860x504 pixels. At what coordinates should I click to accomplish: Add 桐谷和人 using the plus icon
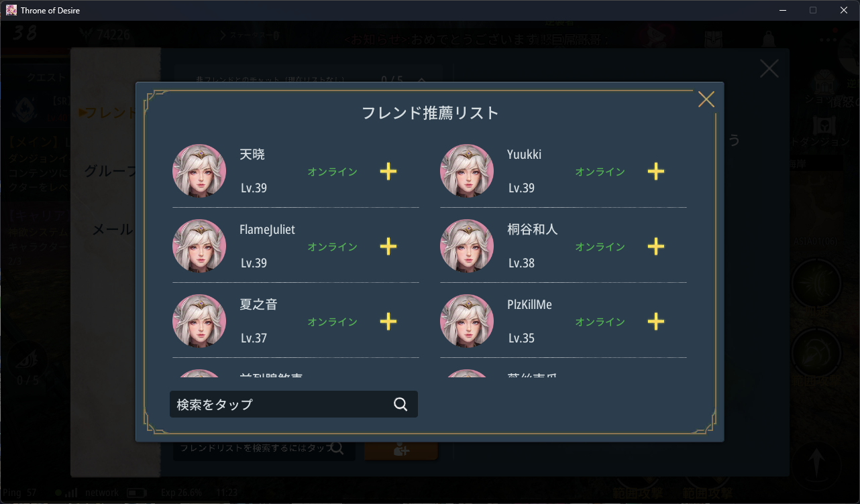pyautogui.click(x=656, y=247)
